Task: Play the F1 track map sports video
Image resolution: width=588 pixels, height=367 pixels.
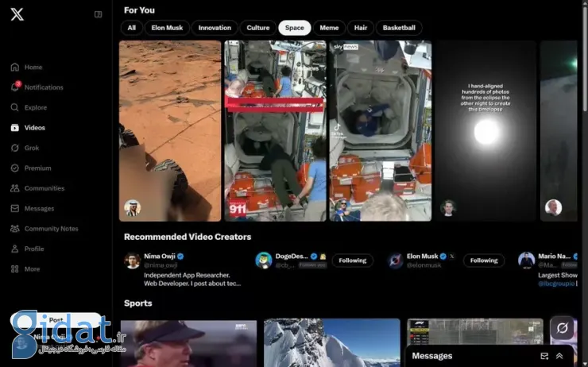Action: (x=475, y=332)
